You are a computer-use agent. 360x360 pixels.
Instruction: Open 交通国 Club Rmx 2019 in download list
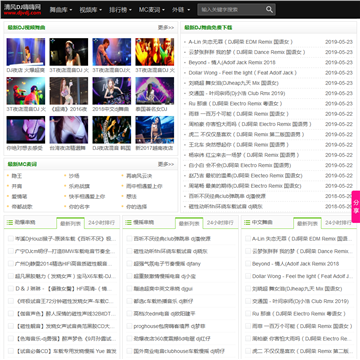237,93
